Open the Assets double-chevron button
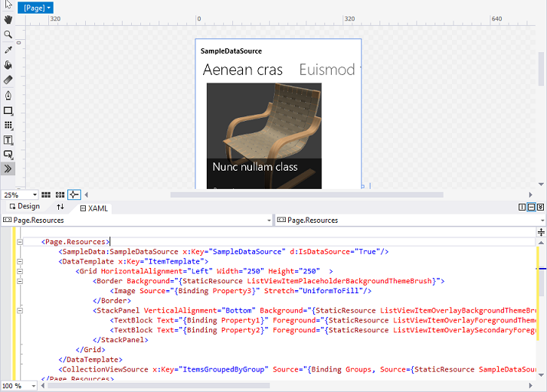 tap(8, 168)
